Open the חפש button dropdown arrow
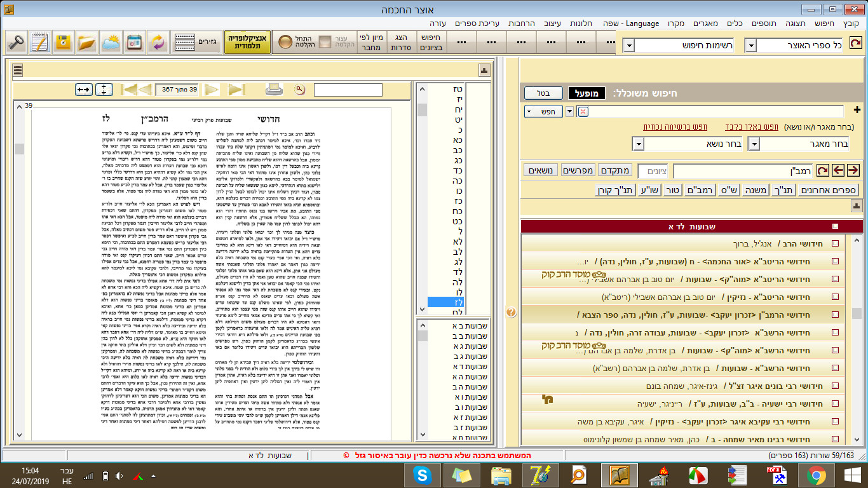Image resolution: width=868 pixels, height=488 pixels. [530, 112]
